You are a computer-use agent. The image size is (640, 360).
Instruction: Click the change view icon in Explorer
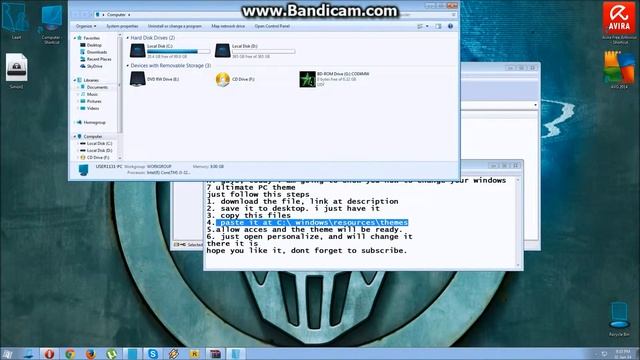(x=420, y=26)
